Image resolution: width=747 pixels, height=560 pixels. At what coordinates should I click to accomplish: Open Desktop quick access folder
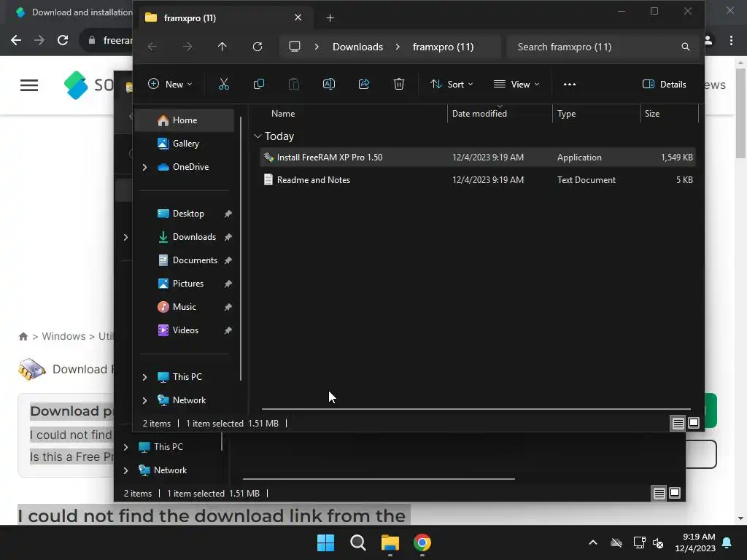click(x=187, y=214)
